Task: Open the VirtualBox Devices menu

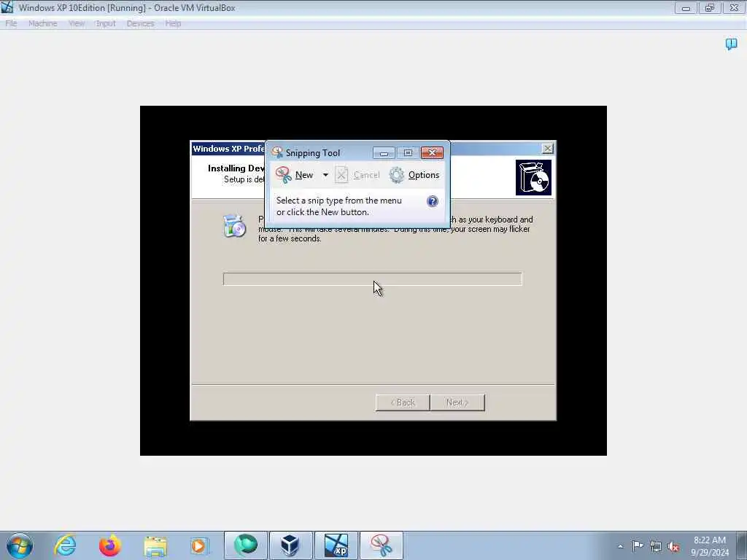Action: point(140,23)
